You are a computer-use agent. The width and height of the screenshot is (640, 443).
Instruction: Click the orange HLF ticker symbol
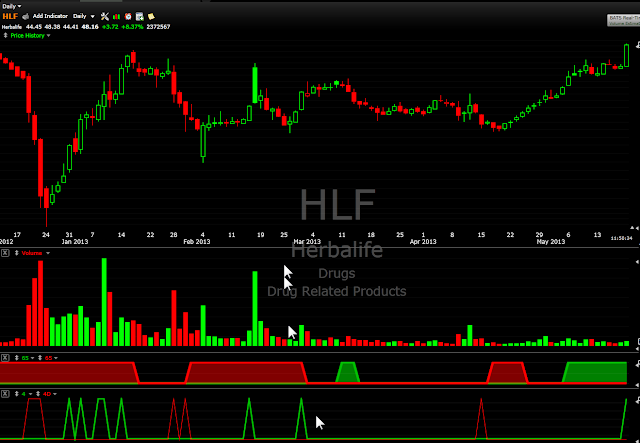[x=10, y=16]
